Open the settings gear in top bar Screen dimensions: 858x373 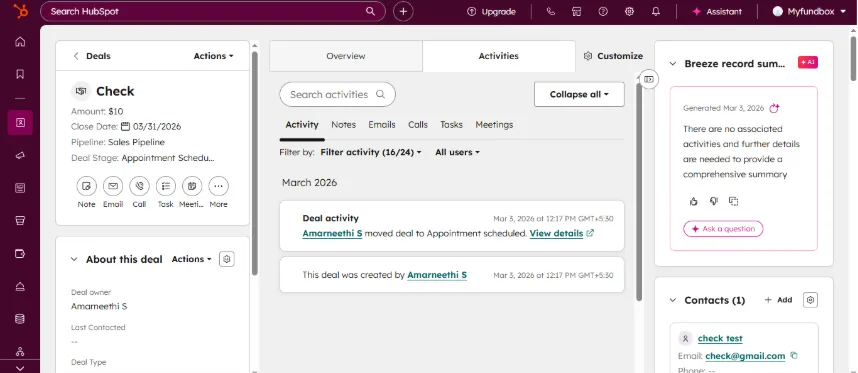tap(629, 11)
